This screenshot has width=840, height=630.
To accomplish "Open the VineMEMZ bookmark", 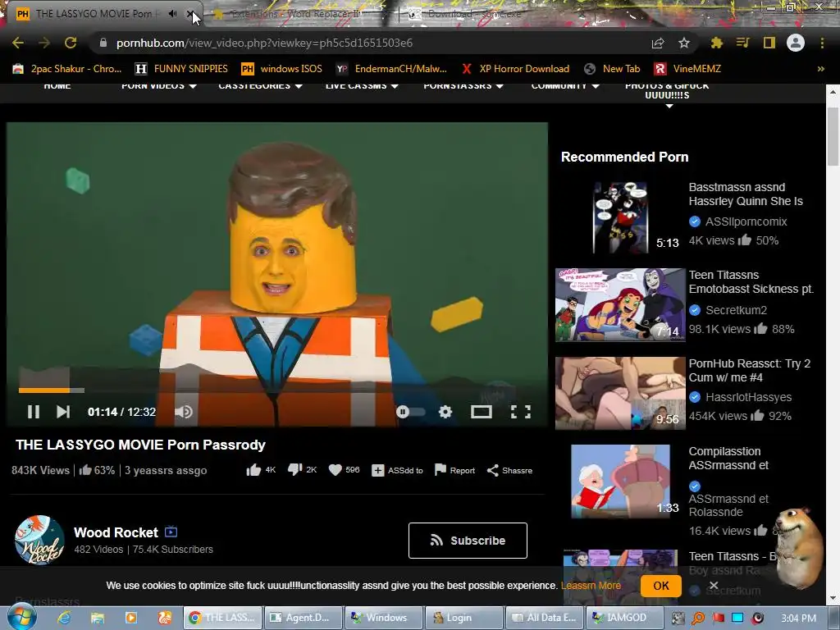I will [x=688, y=69].
